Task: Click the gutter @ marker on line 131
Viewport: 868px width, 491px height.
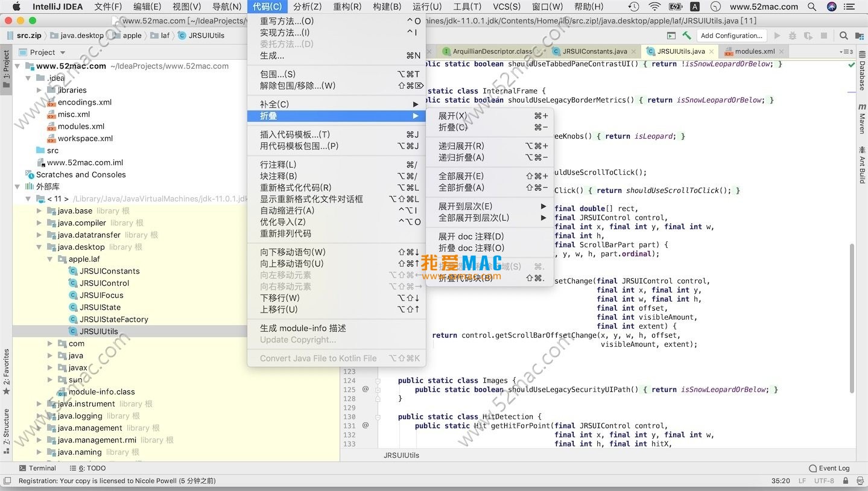Action: pyautogui.click(x=366, y=425)
